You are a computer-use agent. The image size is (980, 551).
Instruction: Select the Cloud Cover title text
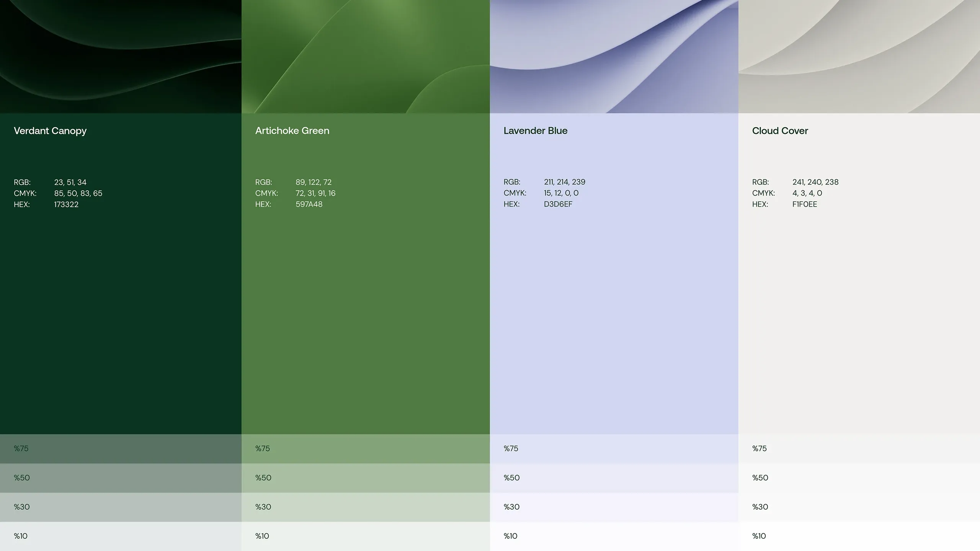point(780,131)
